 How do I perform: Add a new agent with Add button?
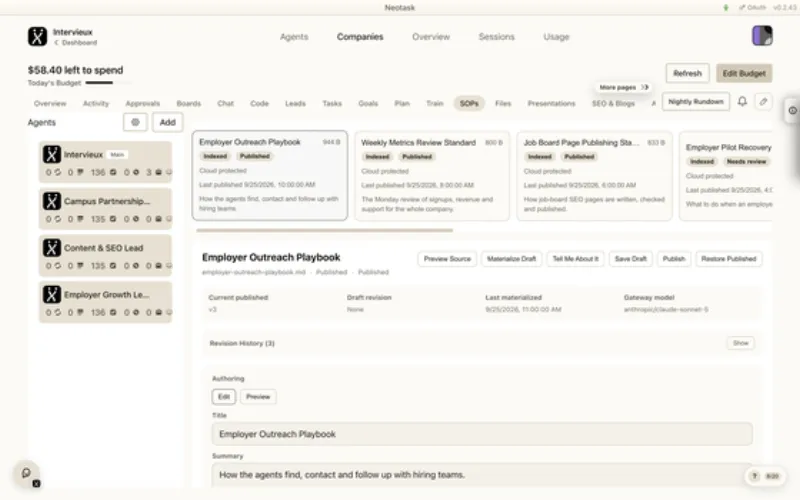167,122
